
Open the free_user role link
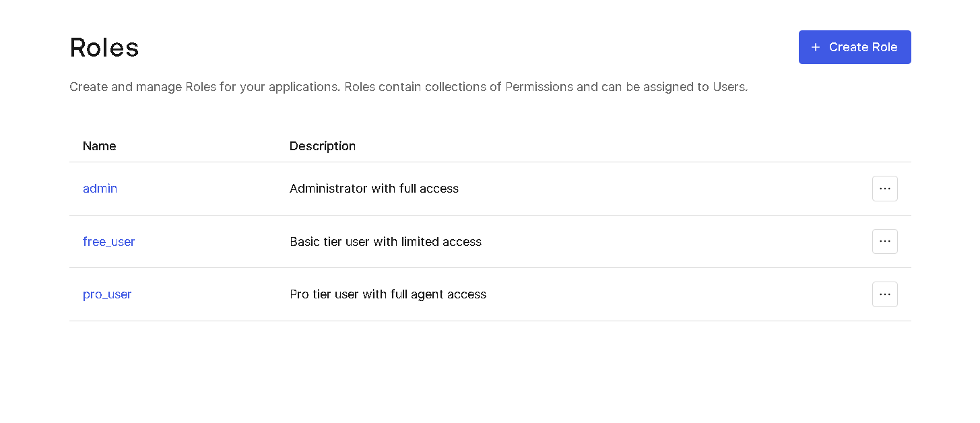[x=108, y=242]
